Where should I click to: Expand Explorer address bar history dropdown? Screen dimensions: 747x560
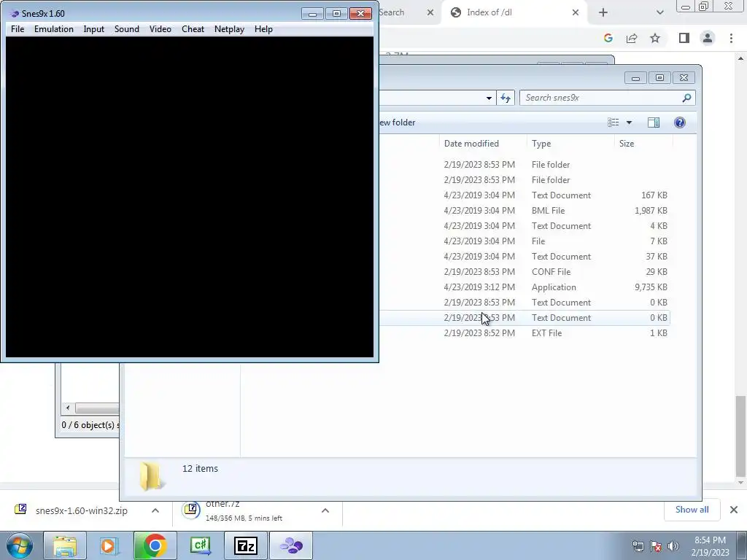tap(489, 98)
